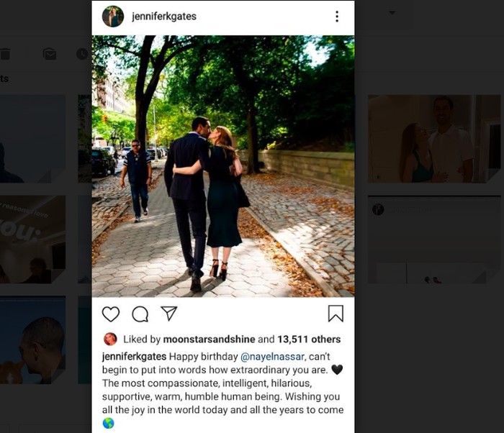Open the couple photo in the post
Screen dimensions: 504x433
point(223,166)
